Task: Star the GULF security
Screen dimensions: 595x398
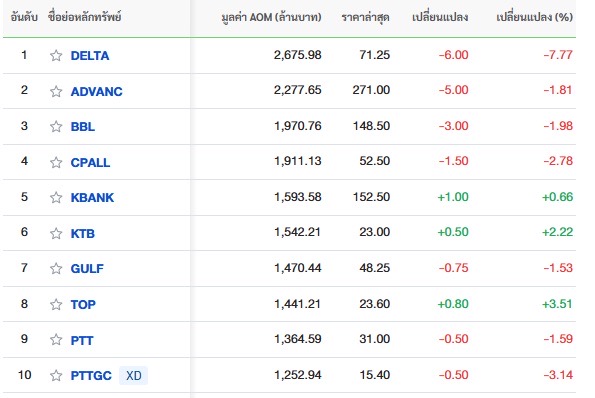Action: (56, 268)
